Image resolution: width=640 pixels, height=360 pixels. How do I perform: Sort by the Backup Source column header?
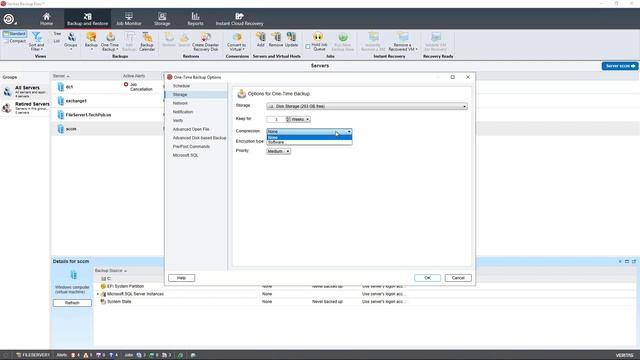(x=111, y=271)
